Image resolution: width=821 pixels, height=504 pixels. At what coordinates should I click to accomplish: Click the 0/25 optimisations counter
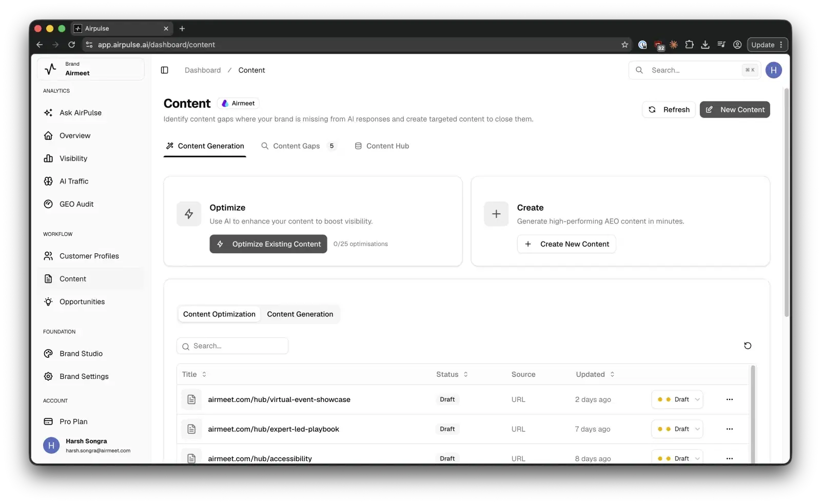[361, 244]
